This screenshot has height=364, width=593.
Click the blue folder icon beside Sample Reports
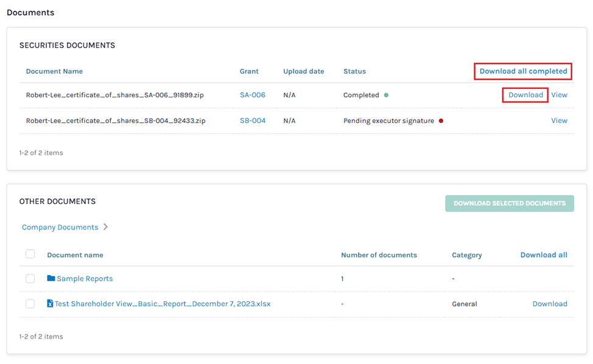(51, 279)
